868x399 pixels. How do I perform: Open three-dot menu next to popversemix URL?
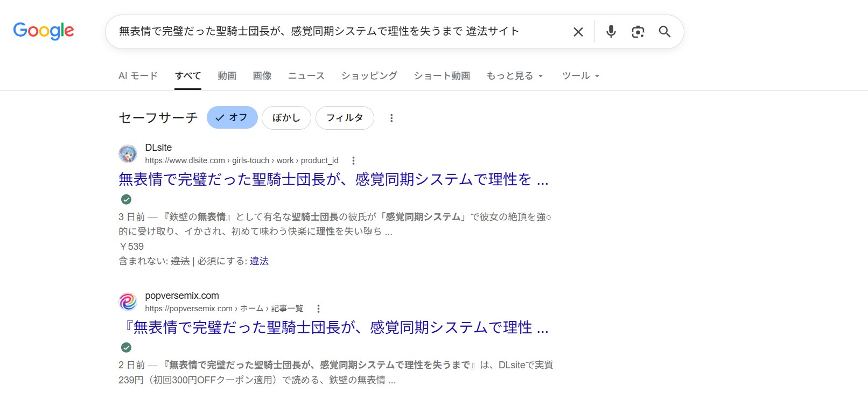tap(318, 309)
